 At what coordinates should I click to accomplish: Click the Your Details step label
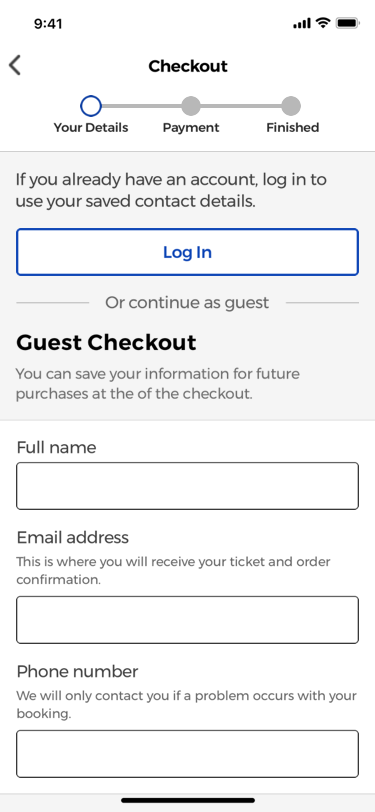(91, 128)
